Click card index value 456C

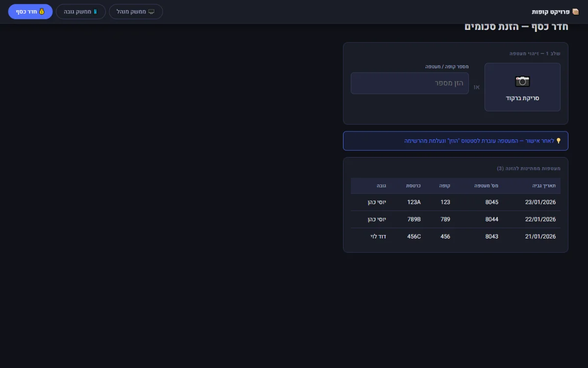(x=414, y=237)
